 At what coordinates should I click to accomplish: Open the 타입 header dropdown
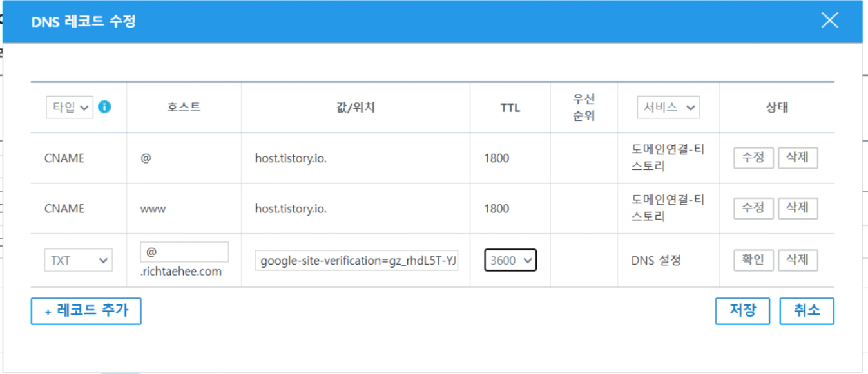click(x=70, y=108)
